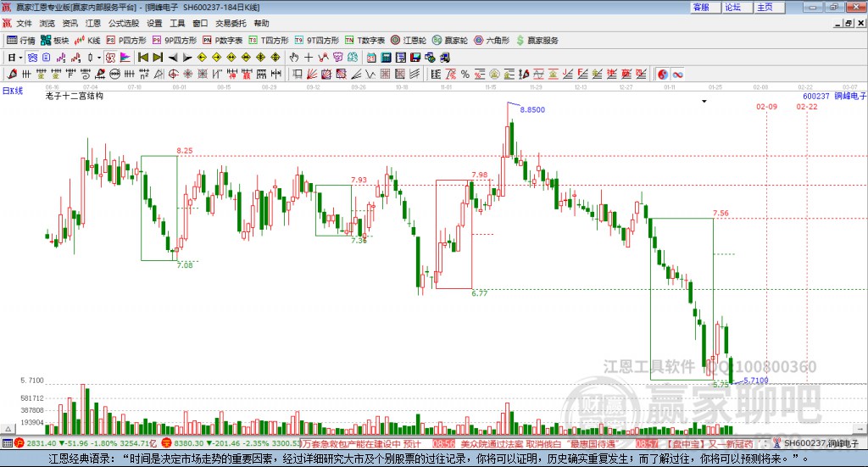This screenshot has height=467, width=868.
Task: Select the circled 金 golden ratio tool
Action: [x=494, y=74]
